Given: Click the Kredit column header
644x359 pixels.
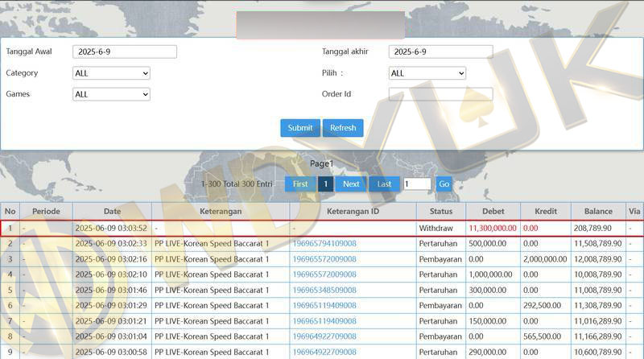Looking at the screenshot, I should point(546,211).
